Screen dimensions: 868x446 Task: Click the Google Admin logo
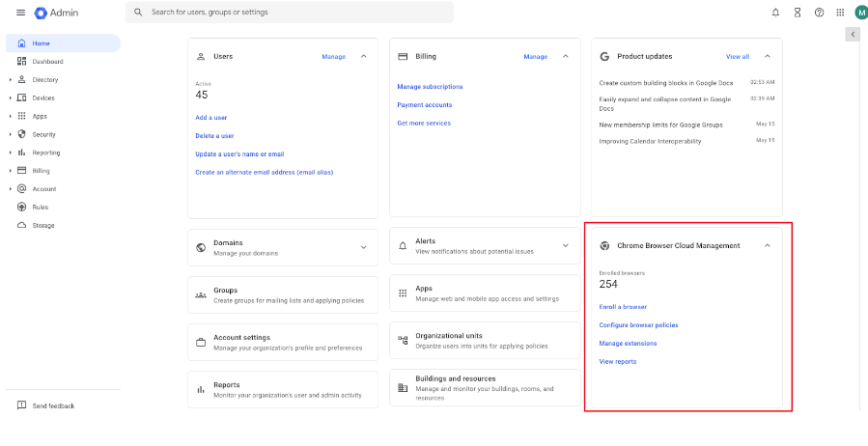55,13
